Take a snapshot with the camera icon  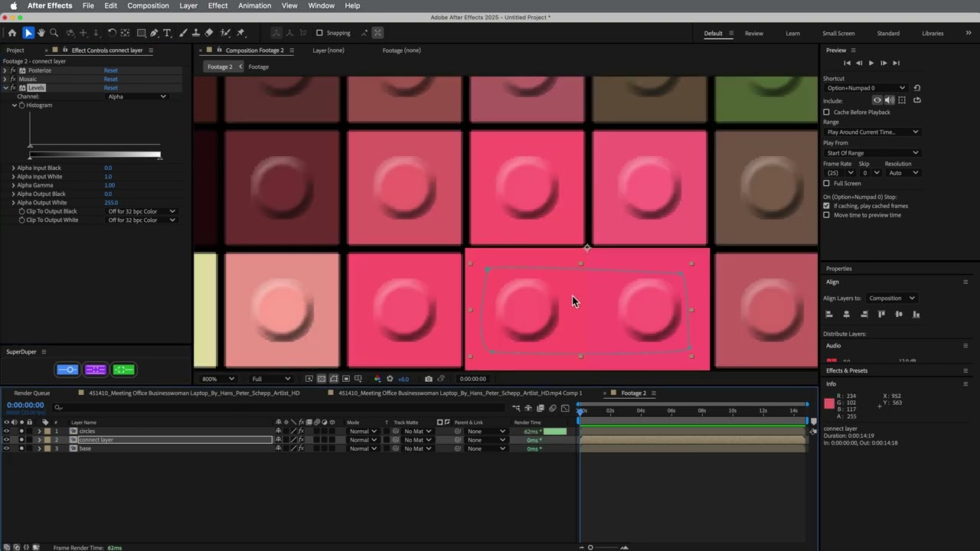click(x=428, y=379)
